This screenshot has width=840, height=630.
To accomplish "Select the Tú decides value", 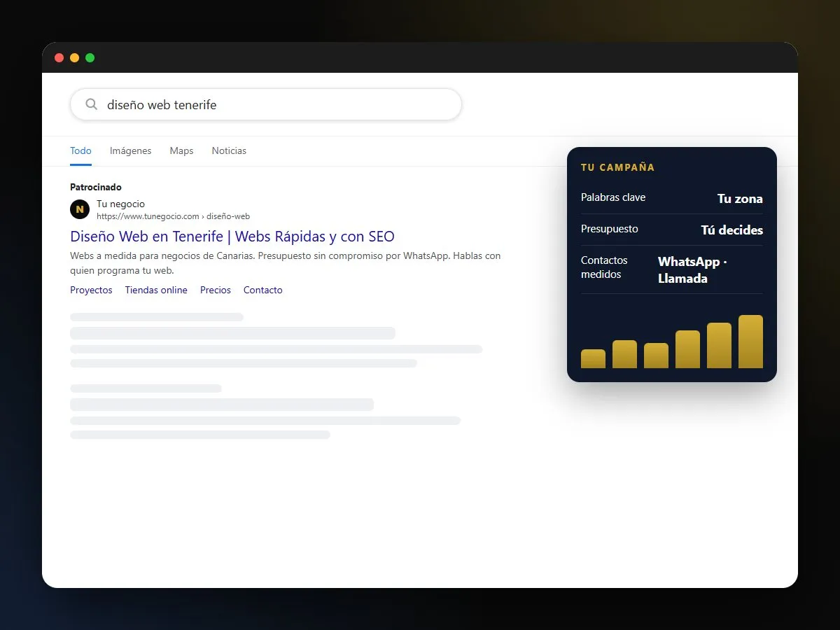I will tap(732, 230).
